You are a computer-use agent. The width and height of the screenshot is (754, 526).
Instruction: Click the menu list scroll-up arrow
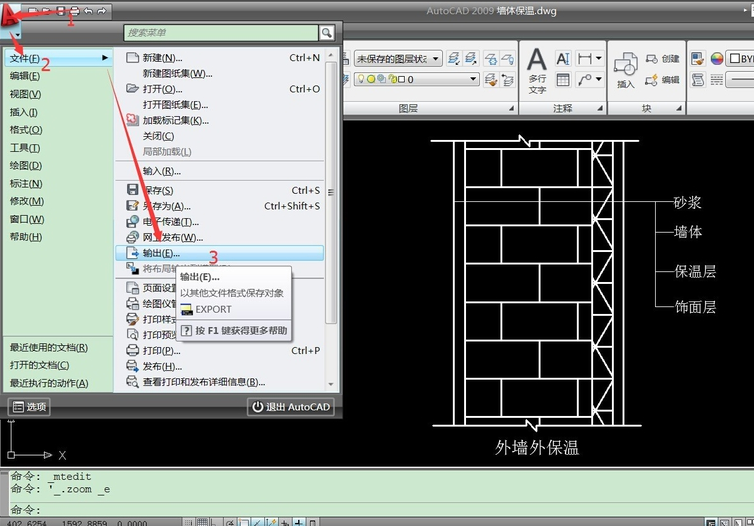coord(331,55)
